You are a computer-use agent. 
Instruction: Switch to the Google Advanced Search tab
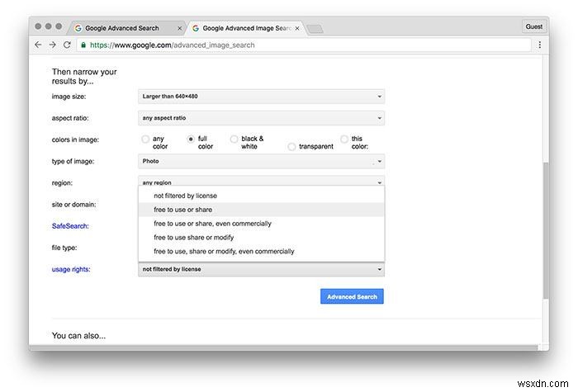point(127,28)
